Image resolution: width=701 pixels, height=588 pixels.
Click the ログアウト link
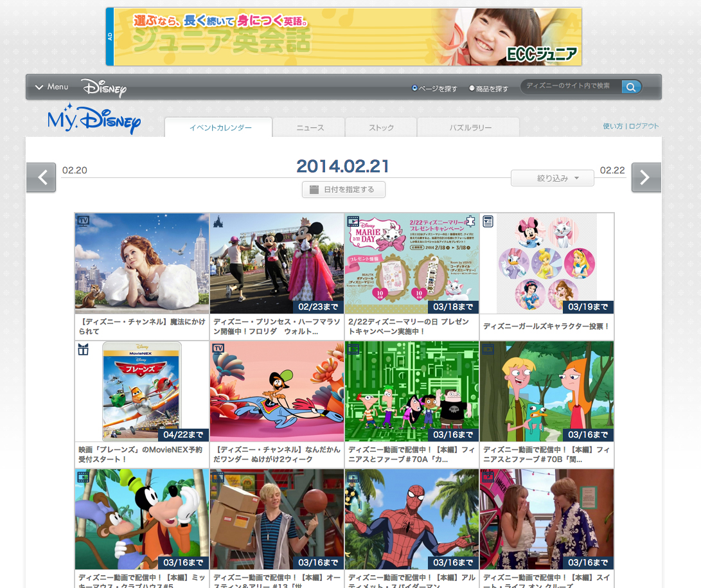[x=644, y=126]
